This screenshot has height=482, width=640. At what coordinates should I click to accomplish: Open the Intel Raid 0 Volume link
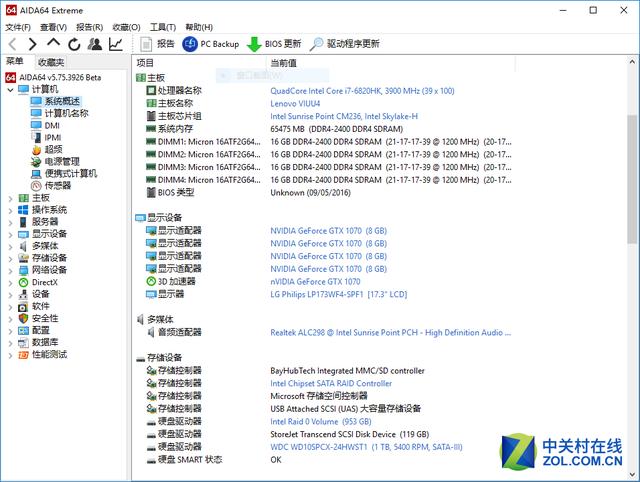coord(321,421)
